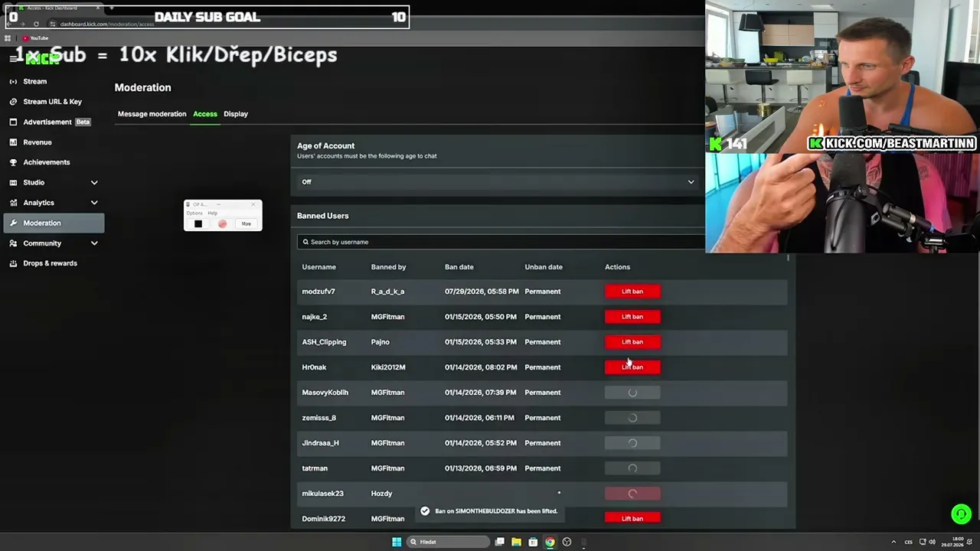980x551 pixels.
Task: Lift ban for Hr0nak
Action: pyautogui.click(x=632, y=367)
